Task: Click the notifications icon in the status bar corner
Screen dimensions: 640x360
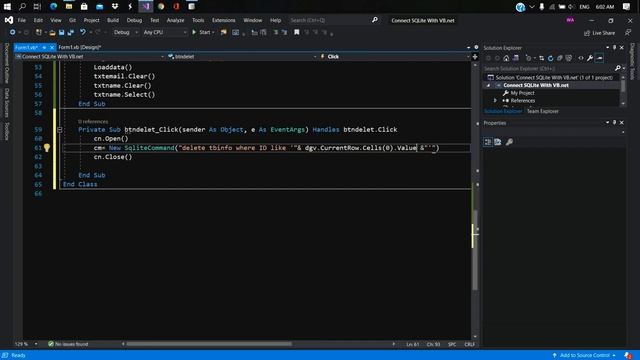Action: [628, 355]
